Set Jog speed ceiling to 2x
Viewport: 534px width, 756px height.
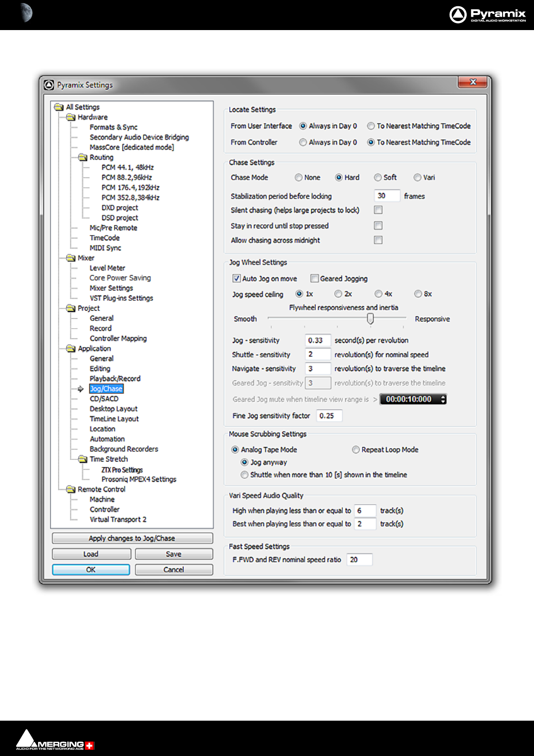338,294
